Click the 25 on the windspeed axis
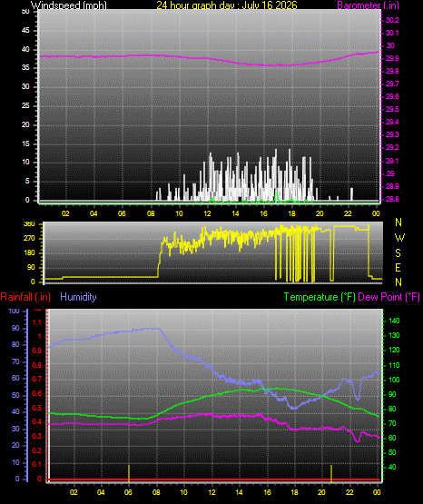Viewport: 423px width, 504px height. coord(25,105)
